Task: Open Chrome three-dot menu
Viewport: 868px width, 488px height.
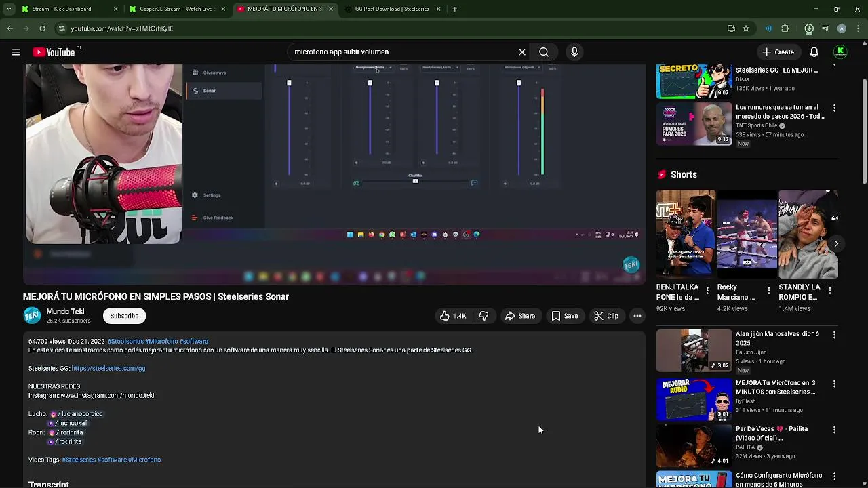Action: click(859, 28)
